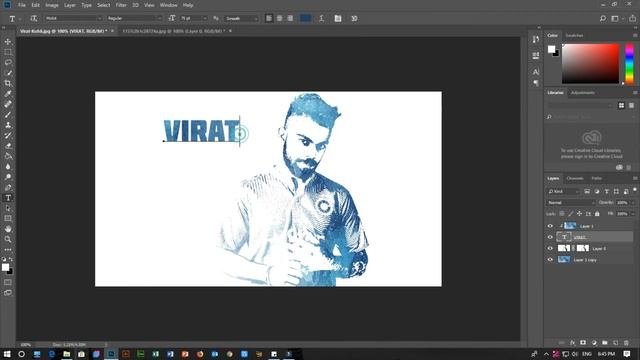
Task: Set left align text
Action: pos(269,18)
